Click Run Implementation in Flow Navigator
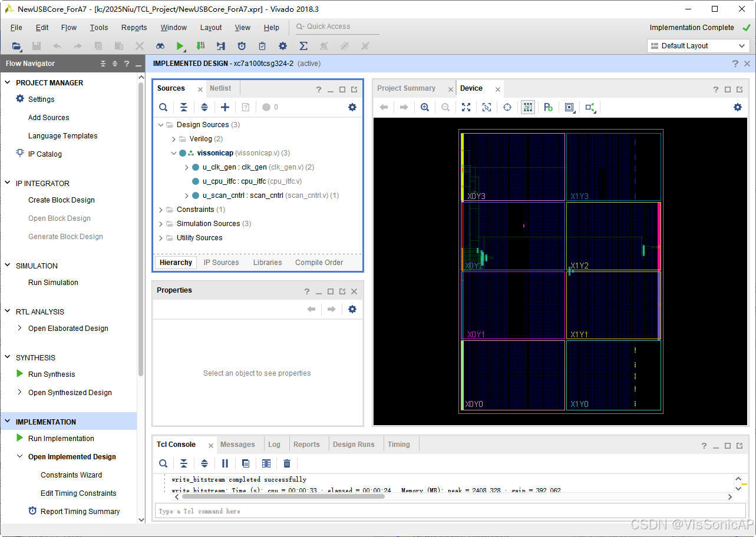This screenshot has height=537, width=756. (61, 438)
